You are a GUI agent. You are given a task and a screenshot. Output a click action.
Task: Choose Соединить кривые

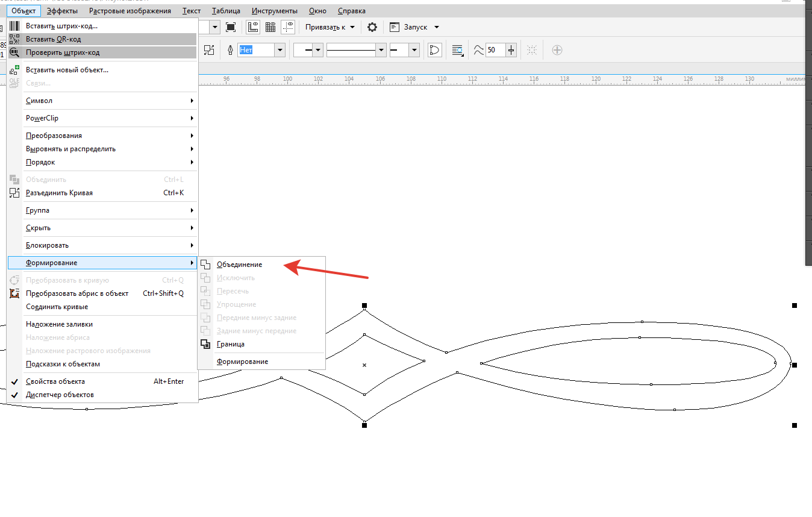(x=102, y=307)
